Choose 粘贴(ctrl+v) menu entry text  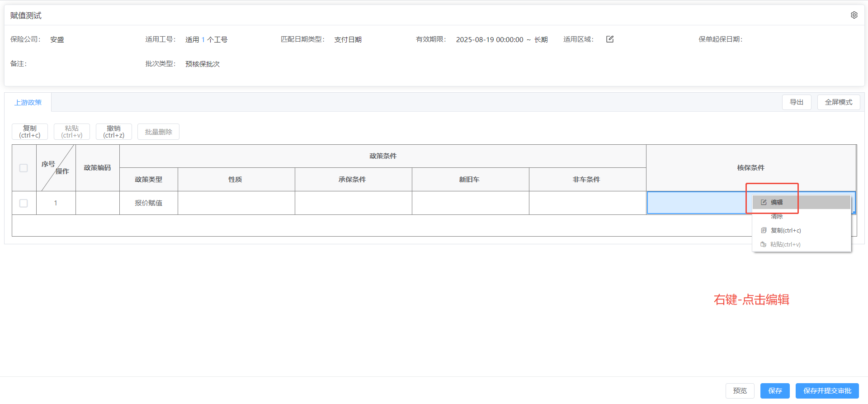[786, 244]
